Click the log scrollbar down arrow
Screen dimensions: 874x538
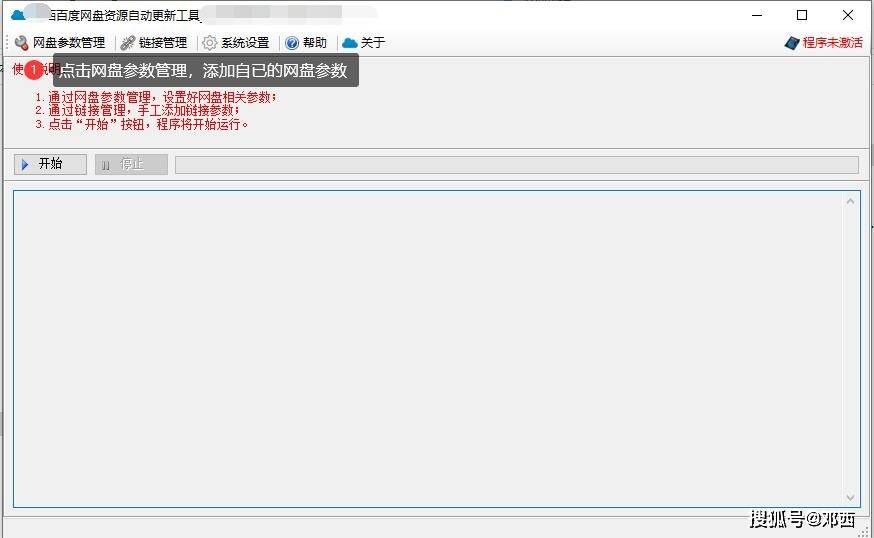850,497
